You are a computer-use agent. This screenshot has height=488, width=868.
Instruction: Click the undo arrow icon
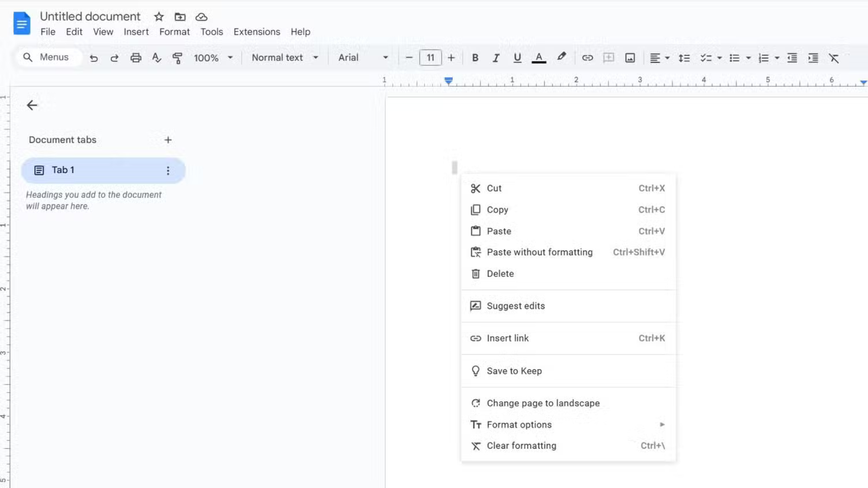(x=94, y=58)
